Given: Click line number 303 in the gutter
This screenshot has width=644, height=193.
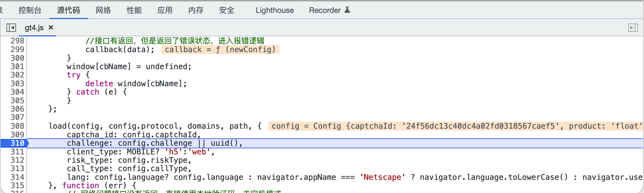Looking at the screenshot, I should coord(17,83).
